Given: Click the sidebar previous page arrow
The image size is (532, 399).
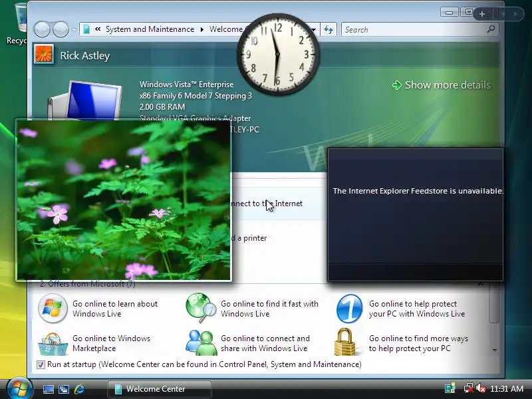Looking at the screenshot, I should tap(503, 14).
